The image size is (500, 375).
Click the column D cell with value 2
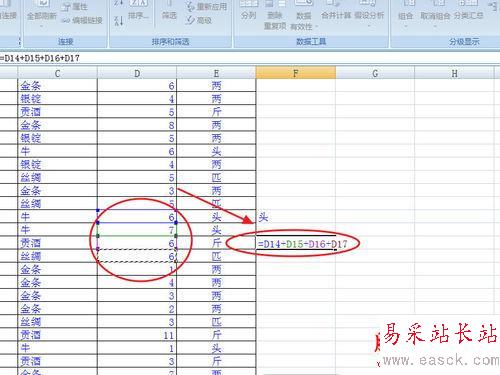[x=137, y=309]
